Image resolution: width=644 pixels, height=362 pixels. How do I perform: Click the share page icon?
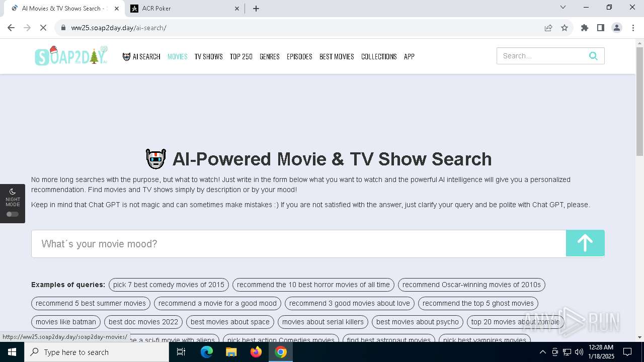tap(548, 28)
